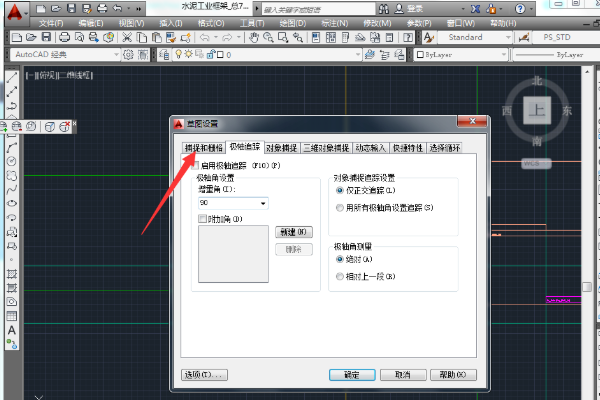Select the Circle tool
This screenshot has width=600, height=400.
tap(12, 161)
